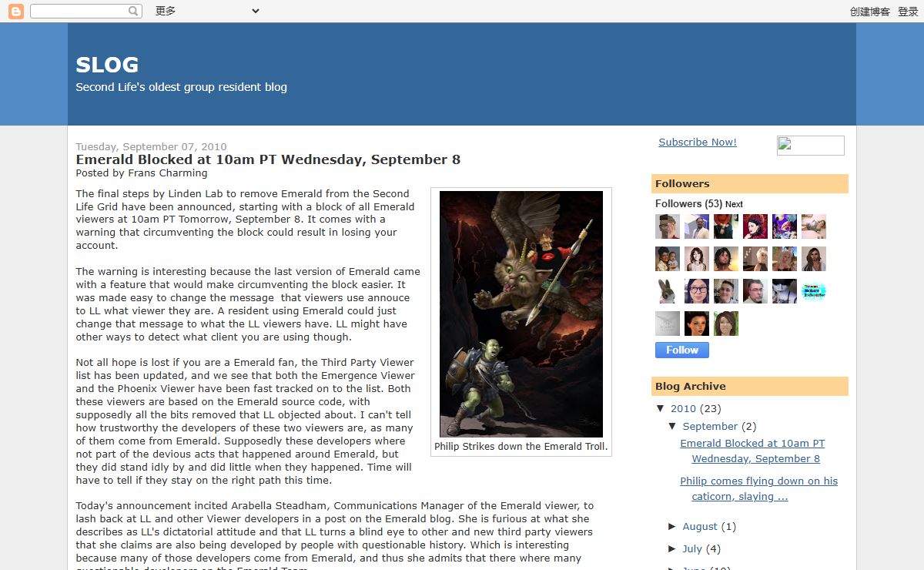Image resolution: width=924 pixels, height=570 pixels.
Task: Open the plain grey follower avatar
Action: pos(668,324)
